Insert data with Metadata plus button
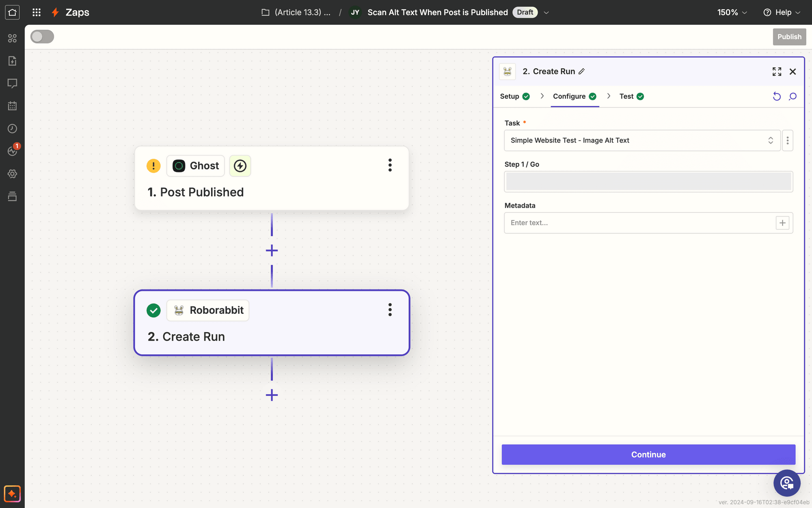This screenshot has height=508, width=812. coord(782,223)
